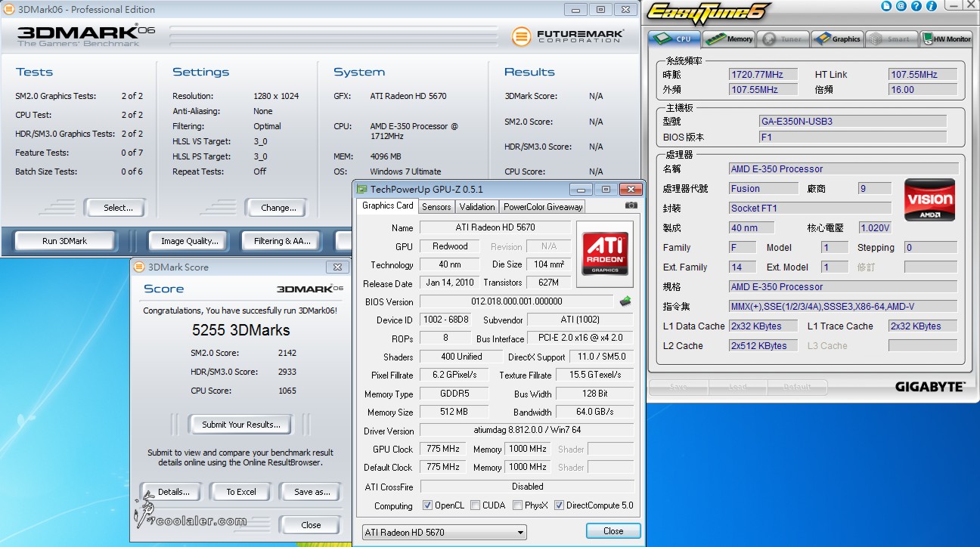Click the Select... tests button
The height and width of the screenshot is (547, 980).
(x=115, y=208)
